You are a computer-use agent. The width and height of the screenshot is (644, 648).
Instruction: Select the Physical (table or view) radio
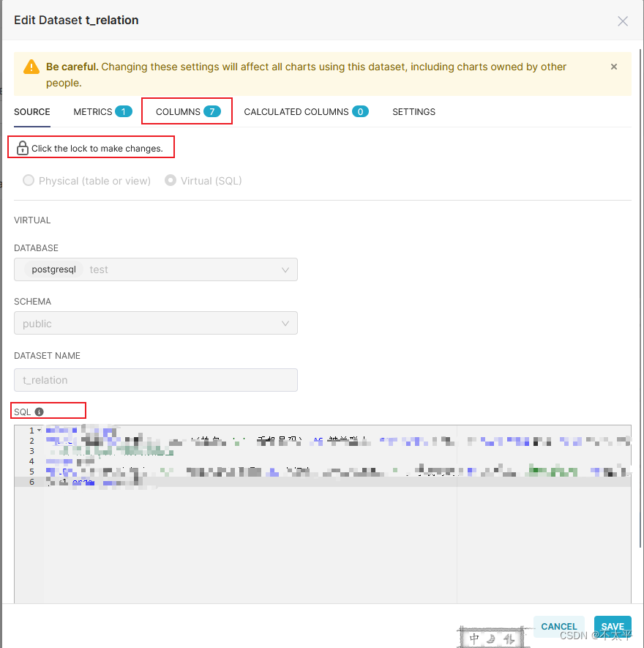(28, 180)
